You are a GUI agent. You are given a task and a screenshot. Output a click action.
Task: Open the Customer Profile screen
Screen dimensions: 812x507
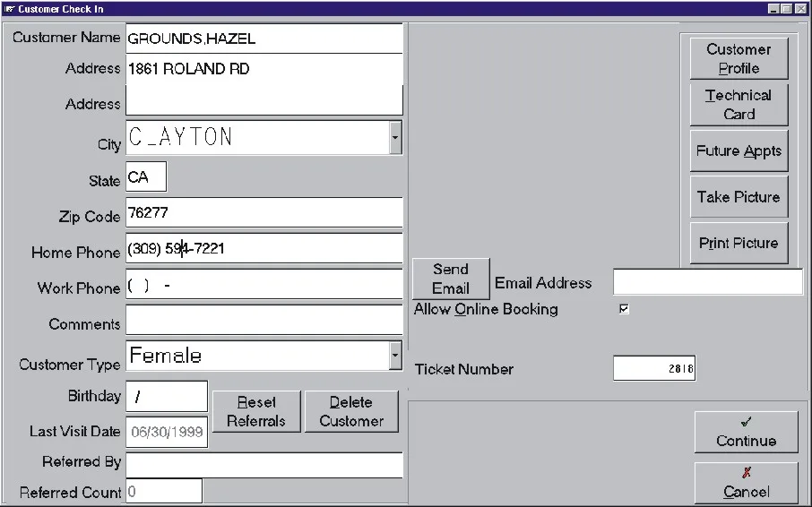click(739, 58)
